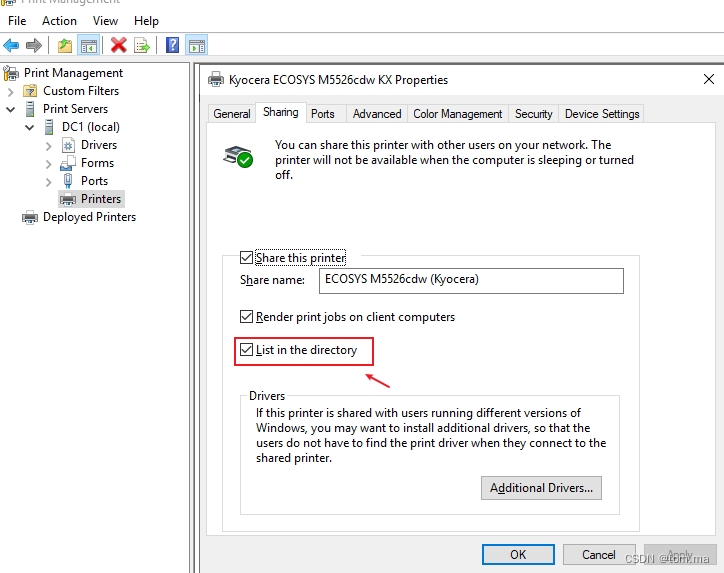The width and height of the screenshot is (724, 573).
Task: Show the Device Settings tab
Action: pos(602,114)
